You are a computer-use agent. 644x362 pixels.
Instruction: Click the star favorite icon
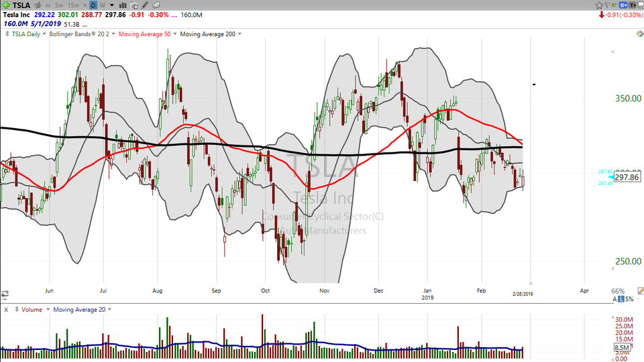[x=599, y=5]
